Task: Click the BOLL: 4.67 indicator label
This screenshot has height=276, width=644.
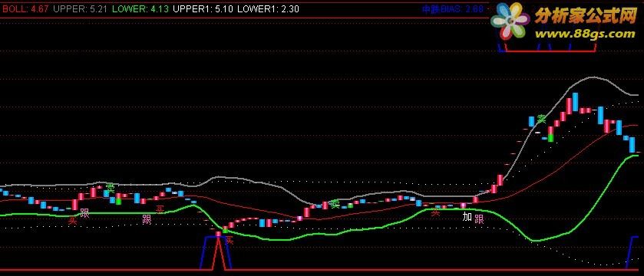Action: point(25,9)
